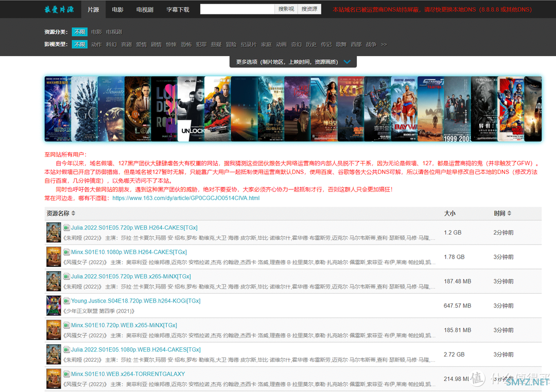Open Julia.2022.S01E05.1080p.WEB.H264-CAKES[TGx] link

coord(136,349)
